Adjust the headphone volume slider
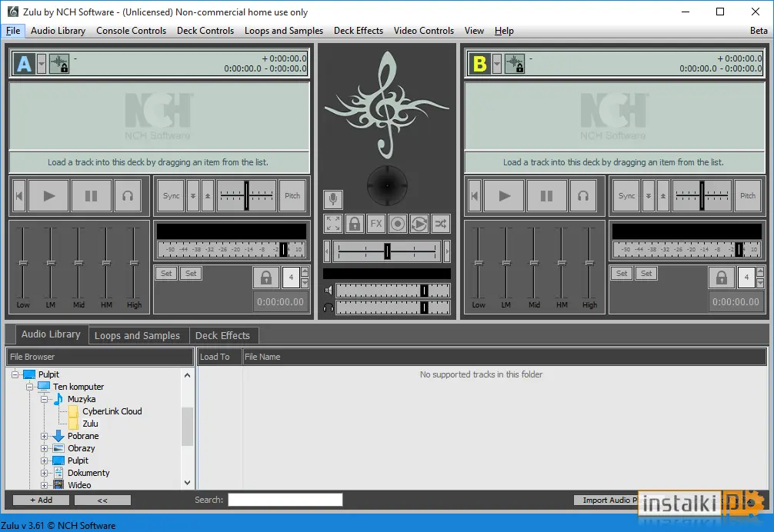The height and width of the screenshot is (532, 774). [393, 308]
